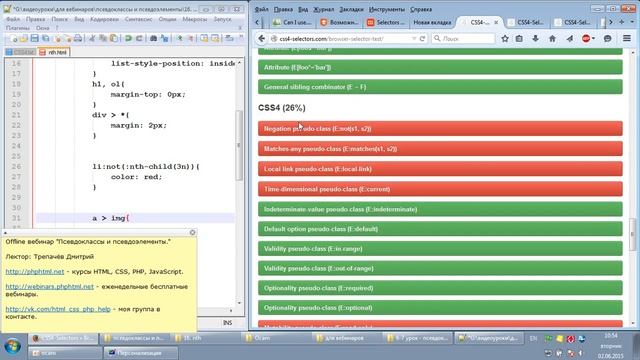This screenshot has width=640, height=360.
Task: Click the Cut scissors icon in Notepad++
Action: pyautogui.click(x=92, y=38)
